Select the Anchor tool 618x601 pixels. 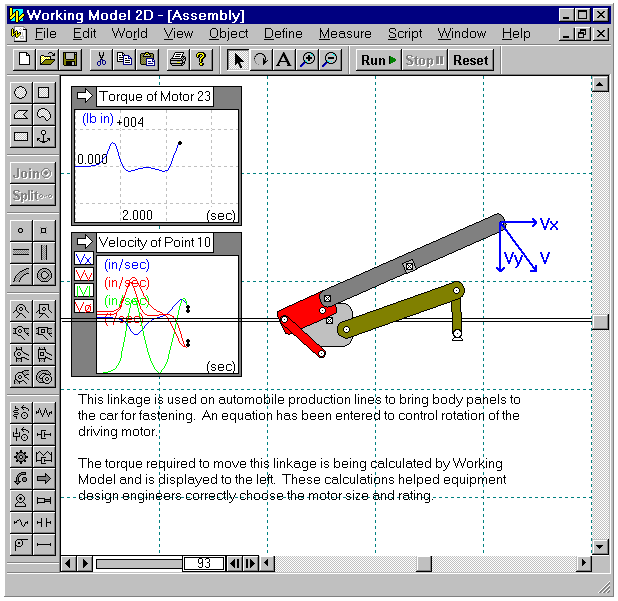44,137
